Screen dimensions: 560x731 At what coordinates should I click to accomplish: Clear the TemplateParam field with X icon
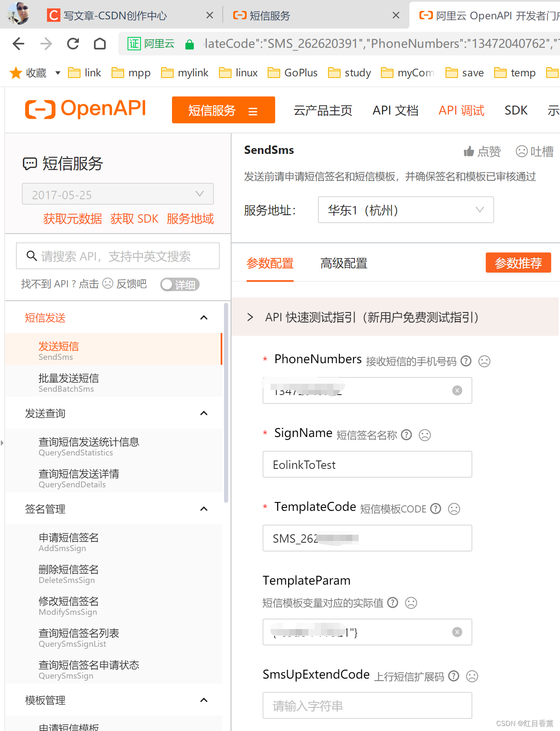457,632
